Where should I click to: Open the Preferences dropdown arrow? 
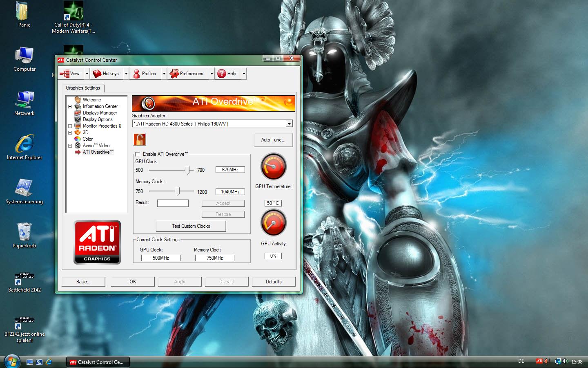pyautogui.click(x=212, y=74)
